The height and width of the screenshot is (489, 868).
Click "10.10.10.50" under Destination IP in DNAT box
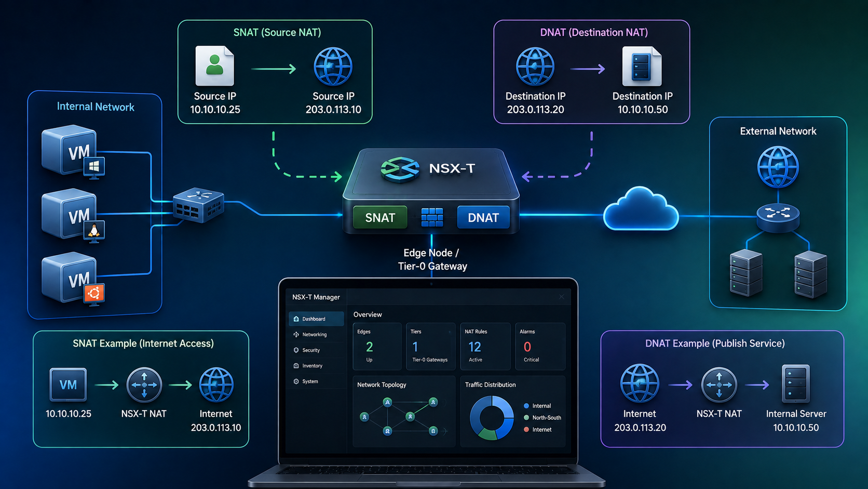click(643, 110)
